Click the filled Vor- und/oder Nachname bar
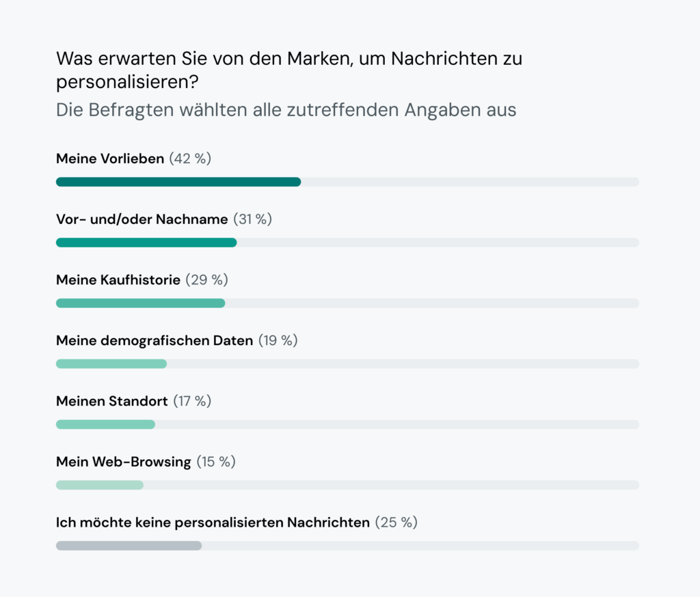 [x=146, y=242]
